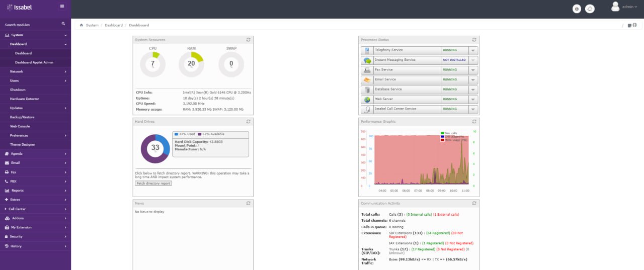Click the RAM usage gauge
This screenshot has height=270, width=644.
click(x=191, y=64)
